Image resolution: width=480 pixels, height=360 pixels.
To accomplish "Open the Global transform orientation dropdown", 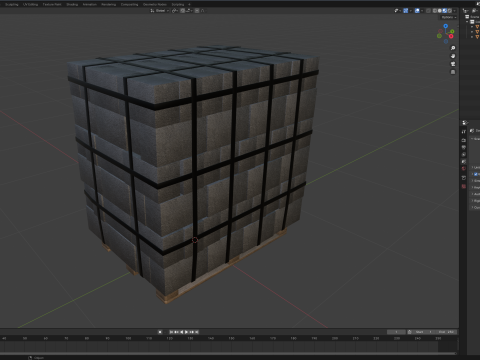I will 160,11.
